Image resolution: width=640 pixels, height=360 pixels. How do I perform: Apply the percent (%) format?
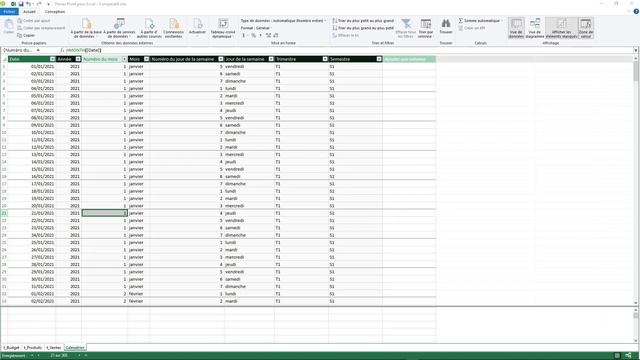(253, 36)
